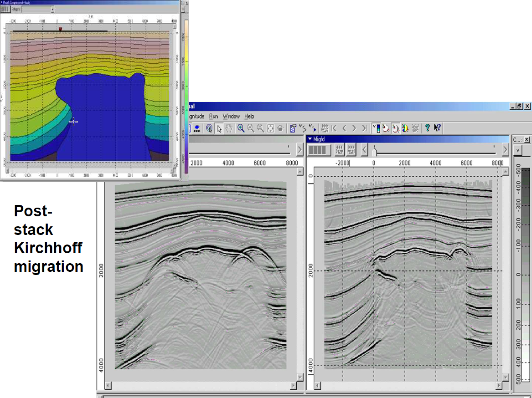Image resolution: width=532 pixels, height=398 pixels.
Task: Click the Migfd vertical scrollbar down arrow
Action: coord(505,378)
